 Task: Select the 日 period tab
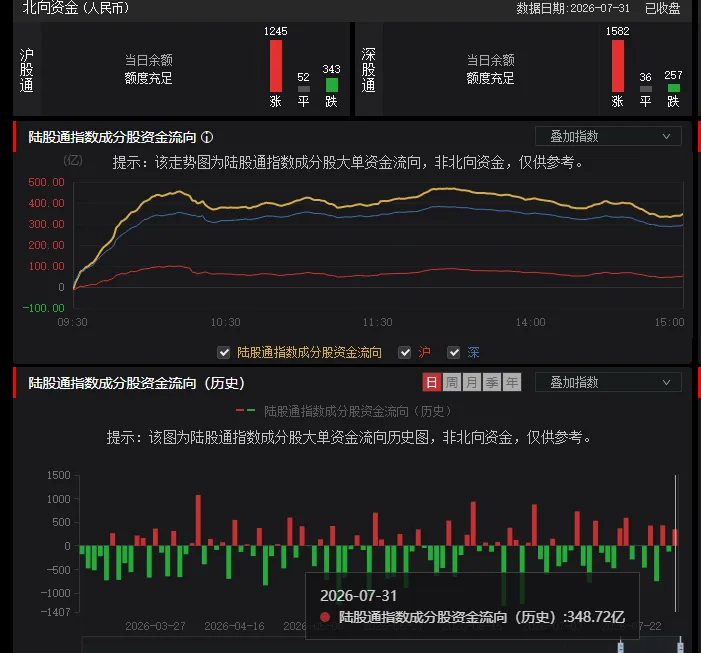pos(431,383)
